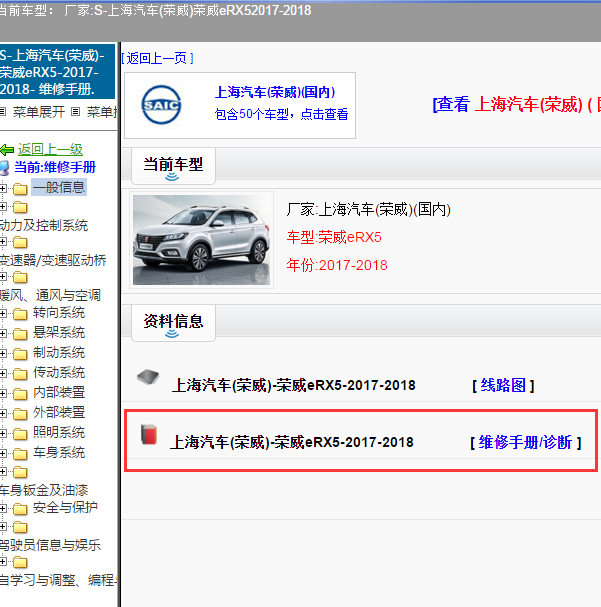Open the 线路图 link
The height and width of the screenshot is (607, 601).
pos(503,386)
